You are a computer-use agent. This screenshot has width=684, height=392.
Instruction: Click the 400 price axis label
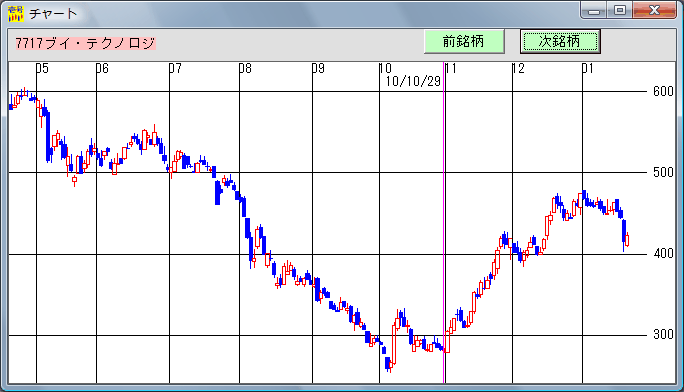(663, 253)
